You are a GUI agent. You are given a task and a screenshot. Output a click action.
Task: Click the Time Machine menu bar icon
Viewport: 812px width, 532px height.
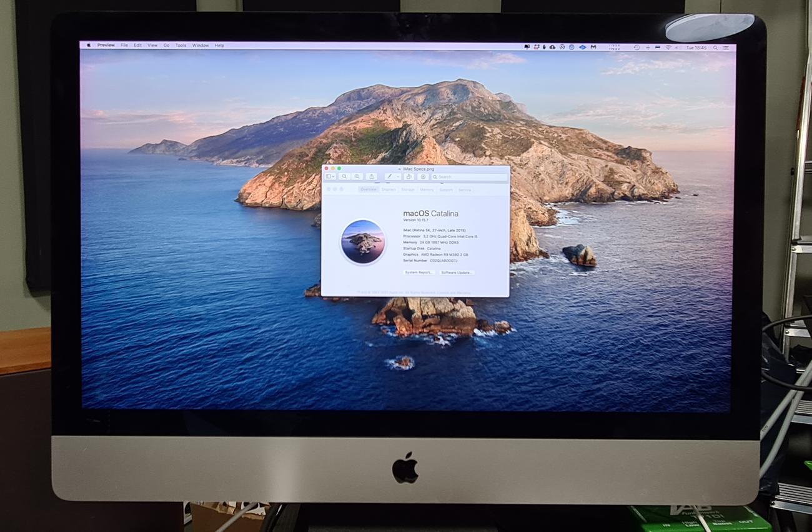[636, 47]
